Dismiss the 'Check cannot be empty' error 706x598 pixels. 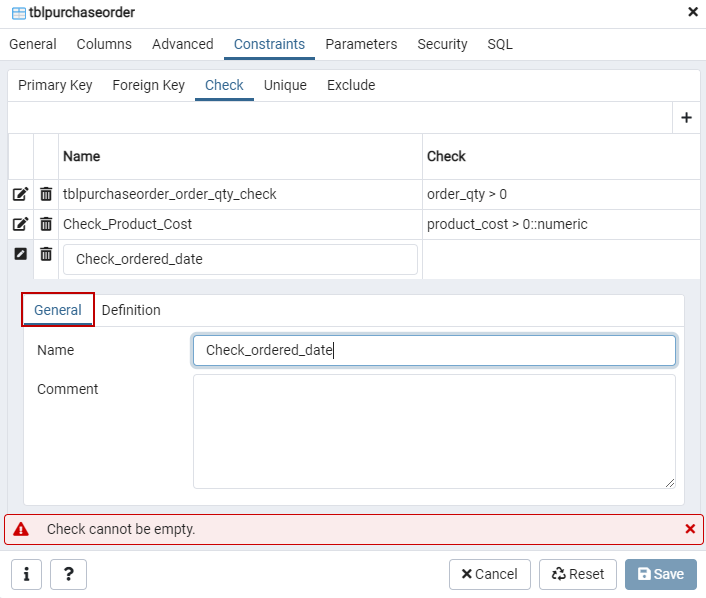690,529
